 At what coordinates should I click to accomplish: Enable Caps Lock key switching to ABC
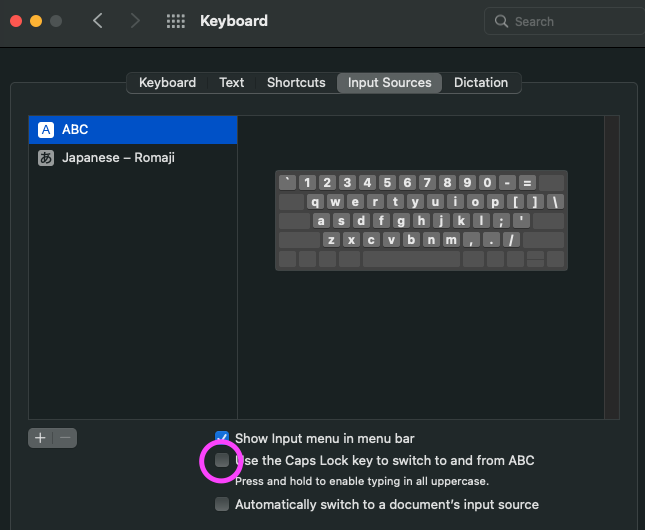[222, 461]
